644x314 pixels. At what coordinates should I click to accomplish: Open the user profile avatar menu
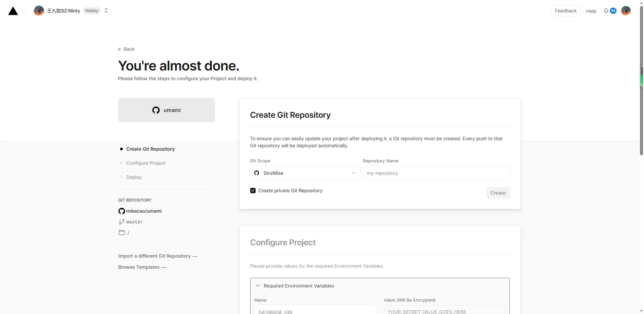point(626,11)
